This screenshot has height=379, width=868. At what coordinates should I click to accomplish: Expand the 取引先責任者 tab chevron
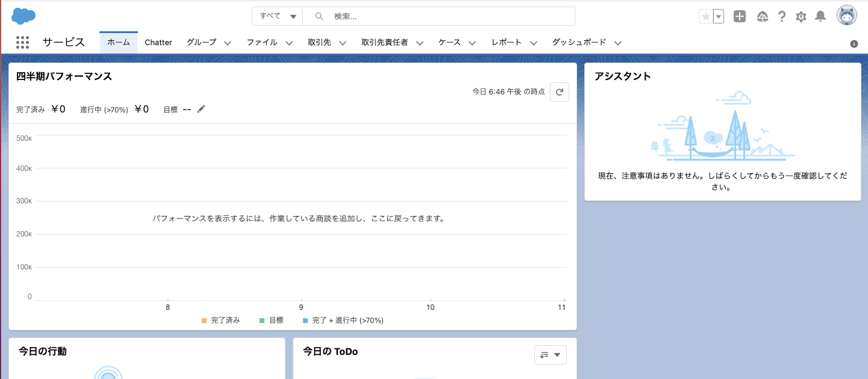420,43
